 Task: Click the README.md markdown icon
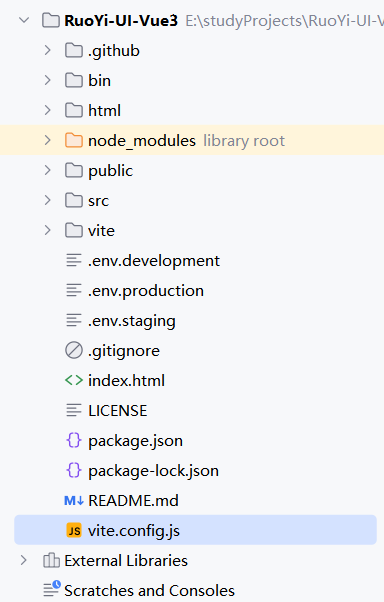[74, 501]
